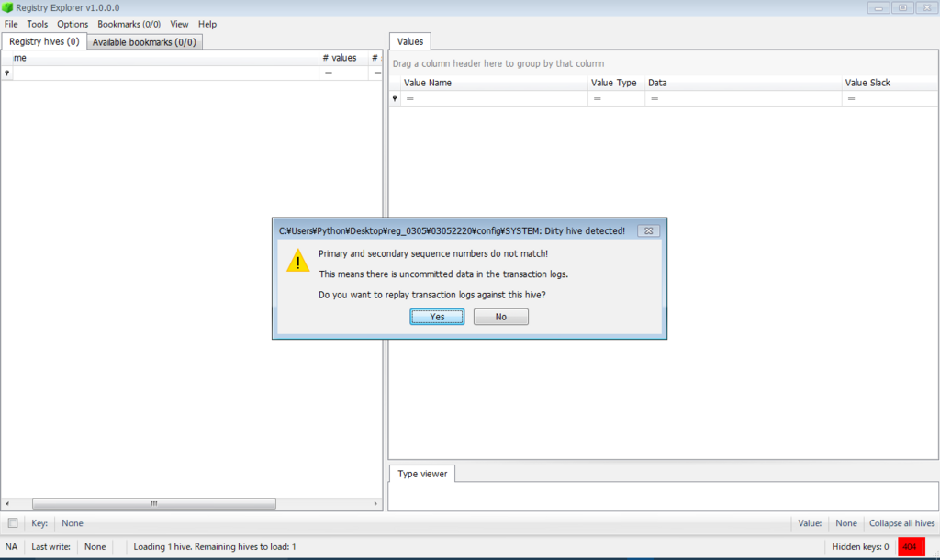The height and width of the screenshot is (560, 940).
Task: Sort by # values column header
Action: (x=343, y=58)
